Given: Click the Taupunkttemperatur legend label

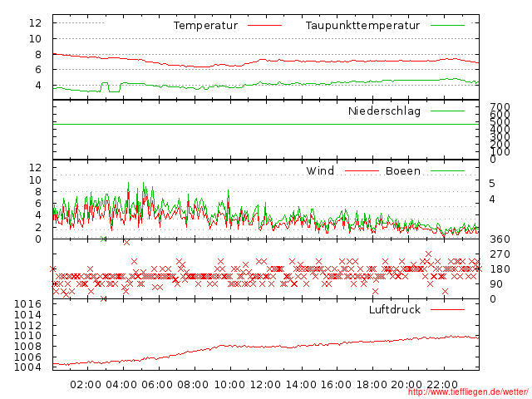Looking at the screenshot, I should (x=362, y=26).
